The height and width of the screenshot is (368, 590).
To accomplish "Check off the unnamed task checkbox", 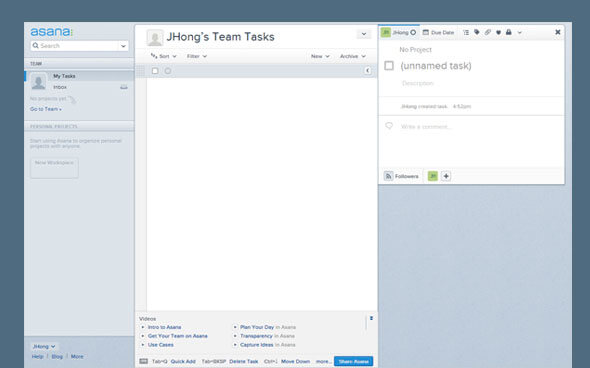I will click(x=389, y=66).
